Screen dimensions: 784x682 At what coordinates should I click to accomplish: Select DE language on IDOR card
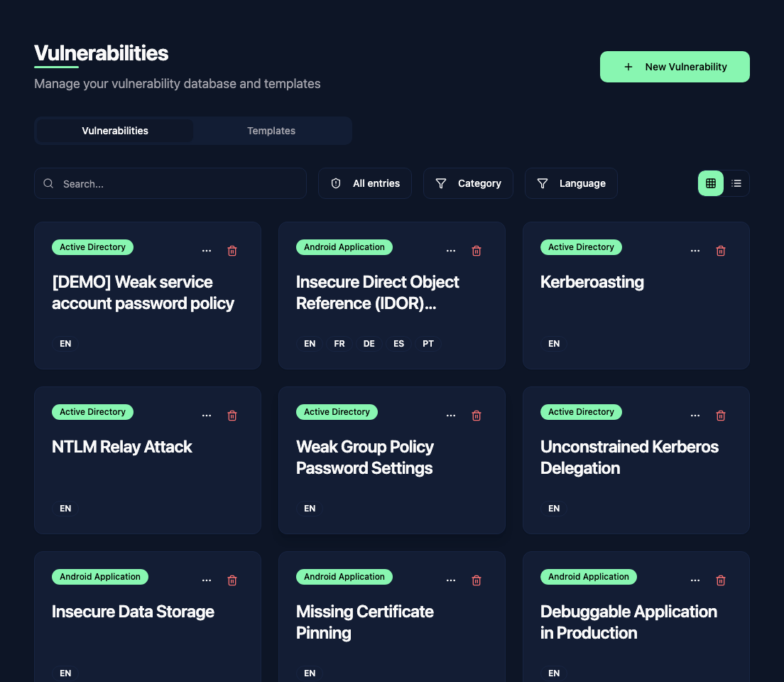click(x=369, y=344)
